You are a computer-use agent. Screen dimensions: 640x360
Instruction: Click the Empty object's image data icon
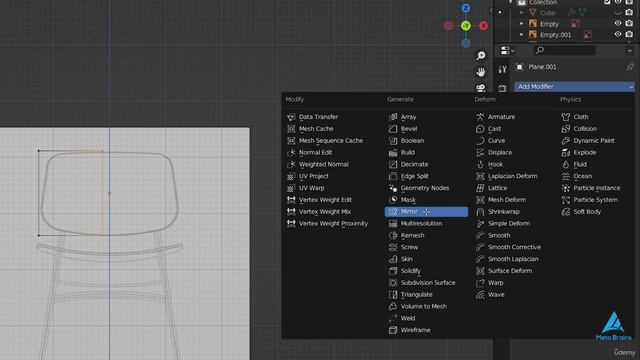[x=575, y=24]
